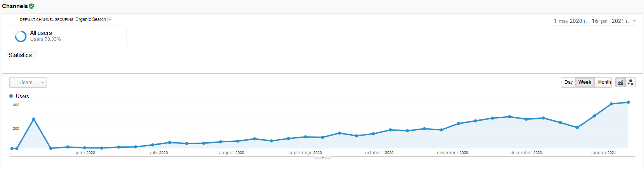Switch to the motion chart icon

click(630, 82)
